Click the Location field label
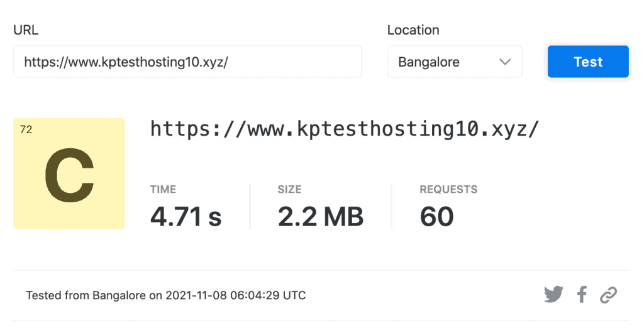 point(413,30)
